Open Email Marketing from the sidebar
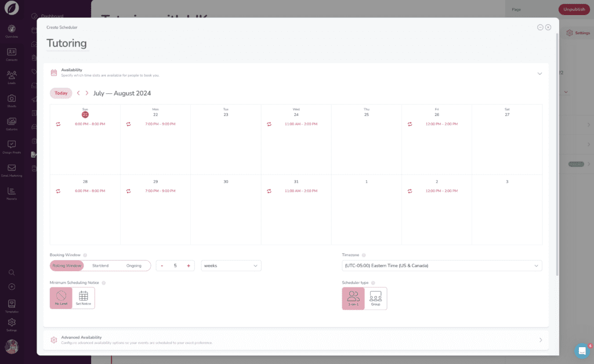The height and width of the screenshot is (364, 594). (12, 167)
